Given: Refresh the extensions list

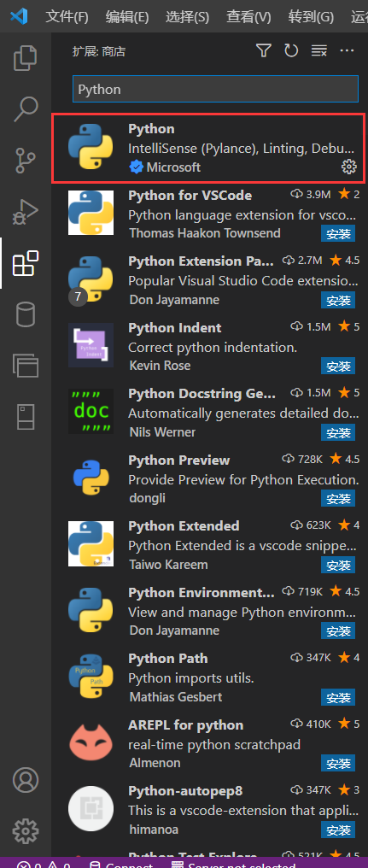Looking at the screenshot, I should click(x=291, y=51).
